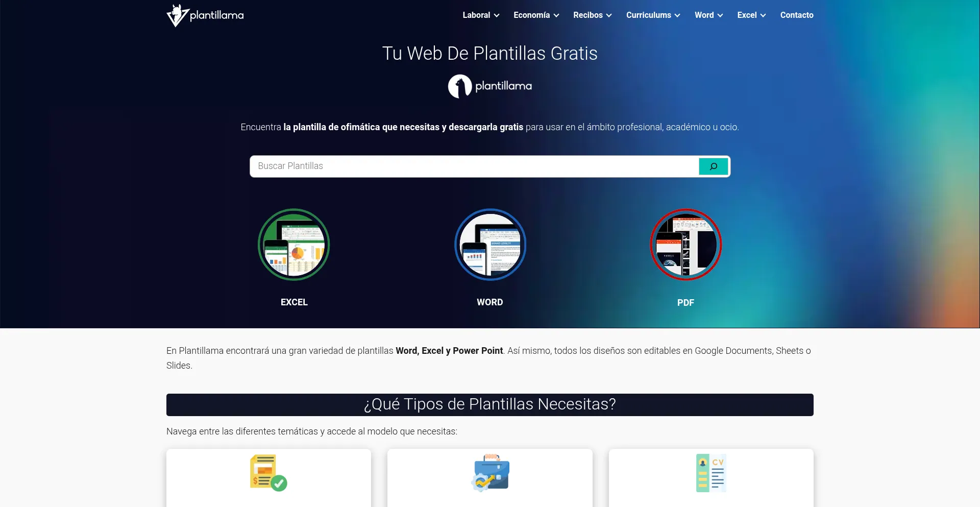The height and width of the screenshot is (507, 980).
Task: Expand the Word menu chevron
Action: pos(720,15)
